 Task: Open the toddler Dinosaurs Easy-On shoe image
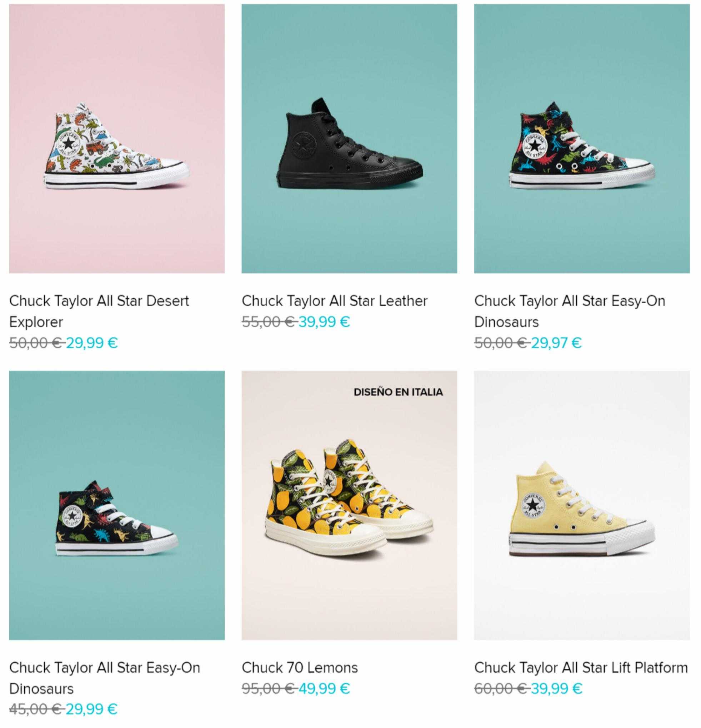[x=117, y=505]
